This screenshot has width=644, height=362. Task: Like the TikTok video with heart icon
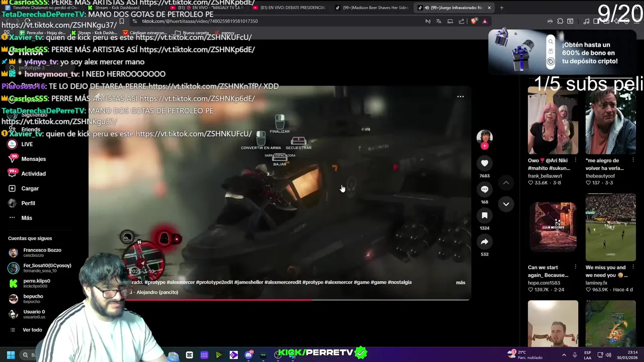pos(485,163)
